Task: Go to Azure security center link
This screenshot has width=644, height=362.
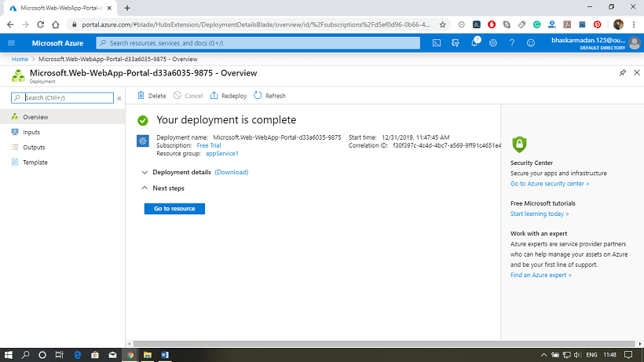Action: point(550,184)
